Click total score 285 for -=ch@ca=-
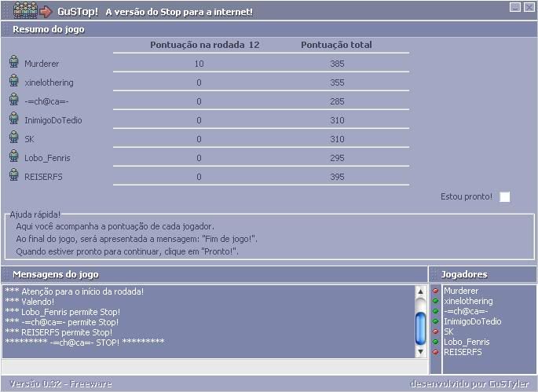Image resolution: width=538 pixels, height=392 pixels. point(337,101)
